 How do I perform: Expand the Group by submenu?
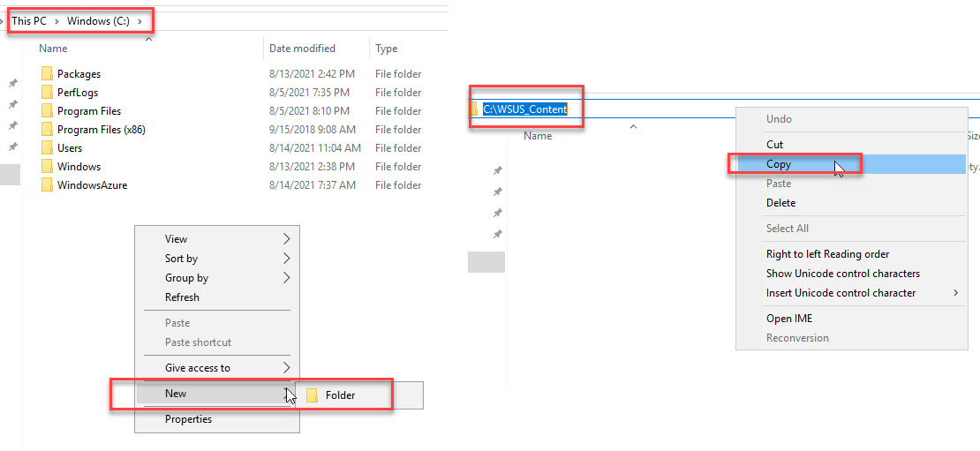click(x=286, y=278)
